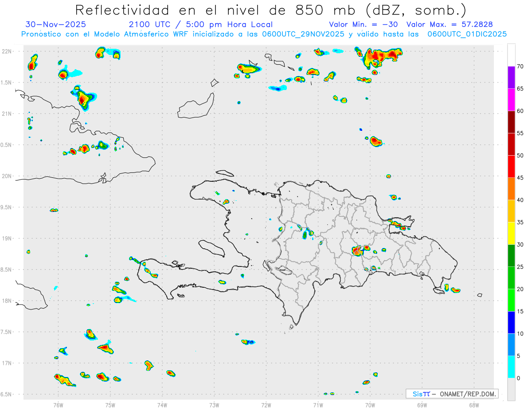Click the '73W' longitude label

[214, 405]
